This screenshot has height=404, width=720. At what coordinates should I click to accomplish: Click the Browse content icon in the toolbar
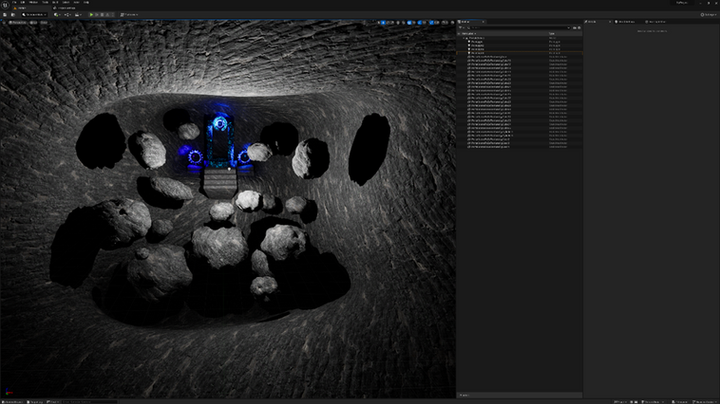[13, 15]
